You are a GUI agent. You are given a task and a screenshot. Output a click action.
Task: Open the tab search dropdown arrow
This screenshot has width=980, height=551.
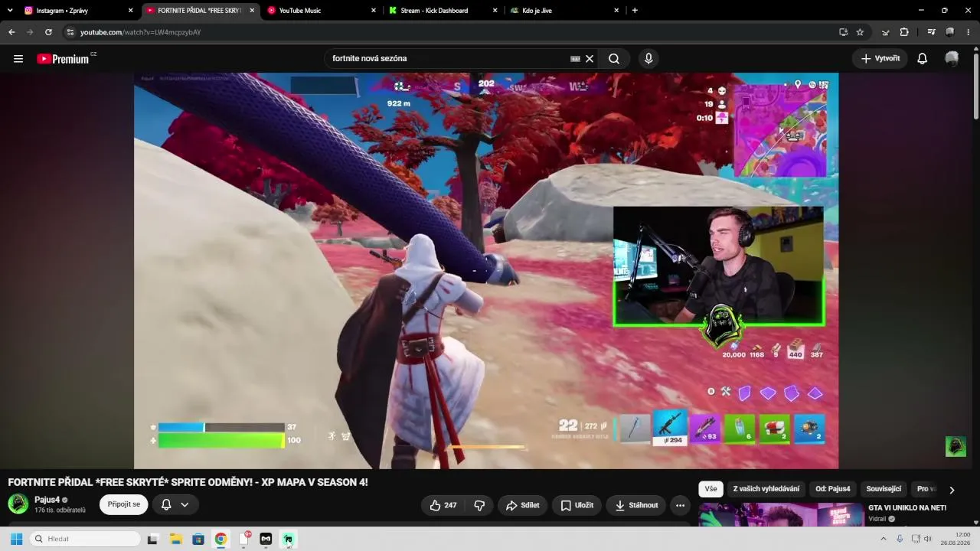click(x=10, y=11)
